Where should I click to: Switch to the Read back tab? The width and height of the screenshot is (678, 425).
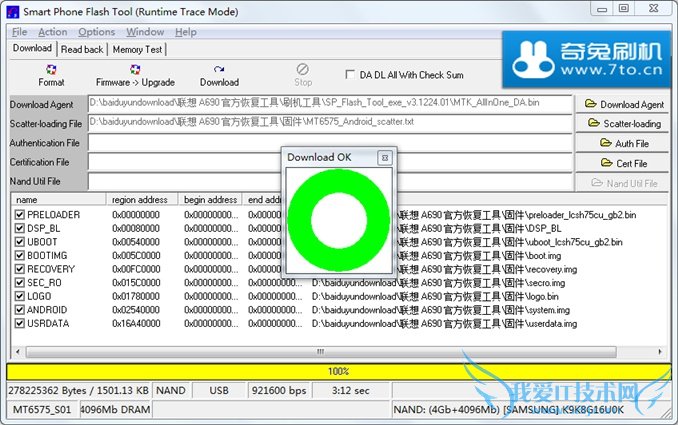click(x=82, y=49)
